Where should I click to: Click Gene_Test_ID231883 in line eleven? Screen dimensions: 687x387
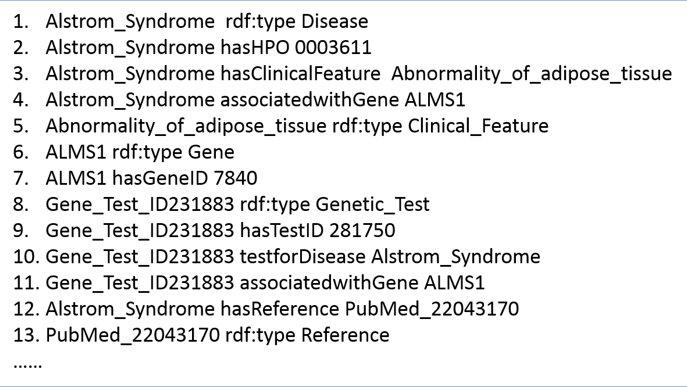coord(140,283)
